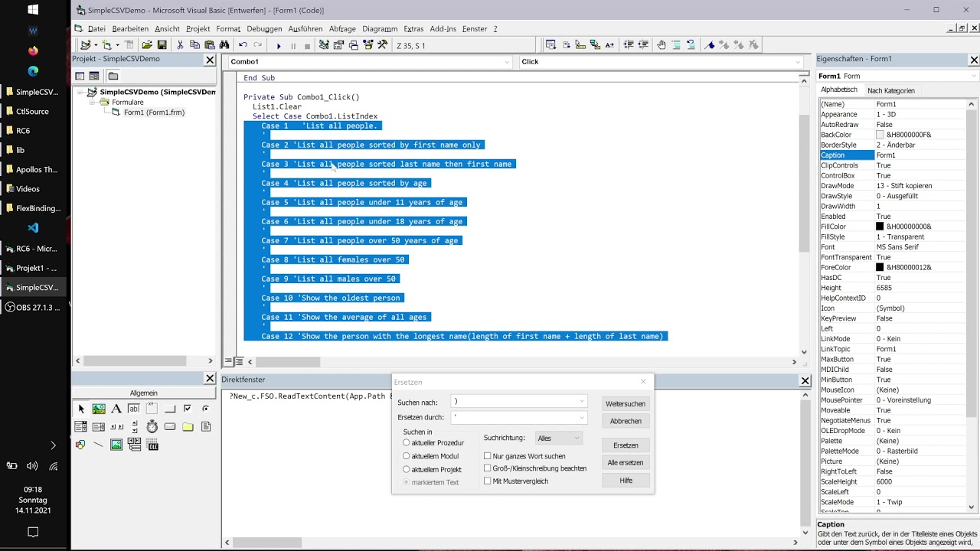Open the 'Suchen nach' history dropdown
The width and height of the screenshot is (980, 551).
pos(582,402)
